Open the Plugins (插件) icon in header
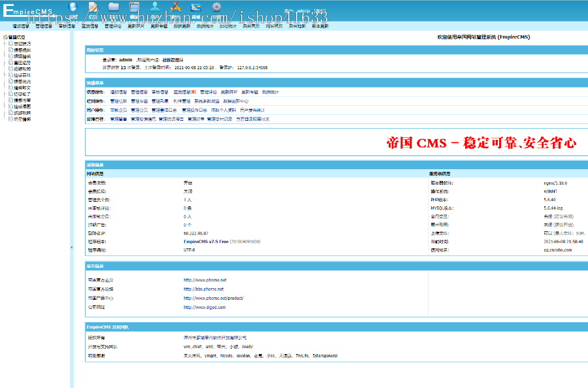This screenshot has height=388, width=588. pyautogui.click(x=175, y=8)
